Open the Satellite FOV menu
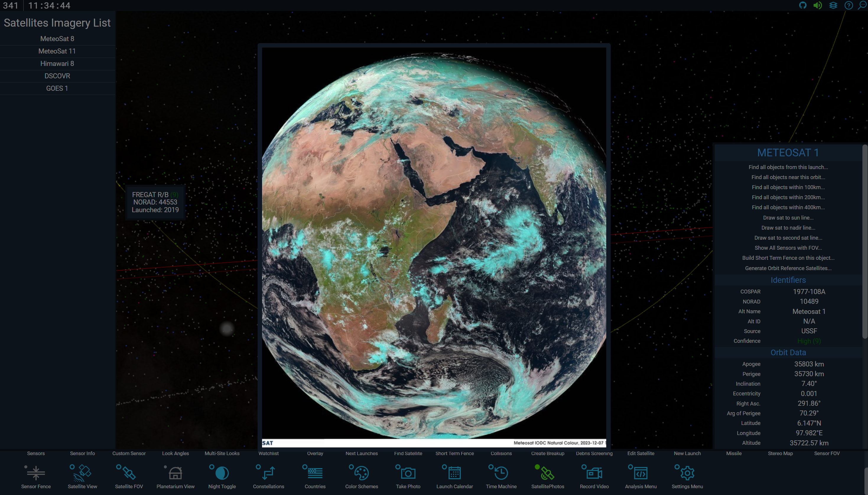Image resolution: width=868 pixels, height=495 pixels. coord(129,473)
